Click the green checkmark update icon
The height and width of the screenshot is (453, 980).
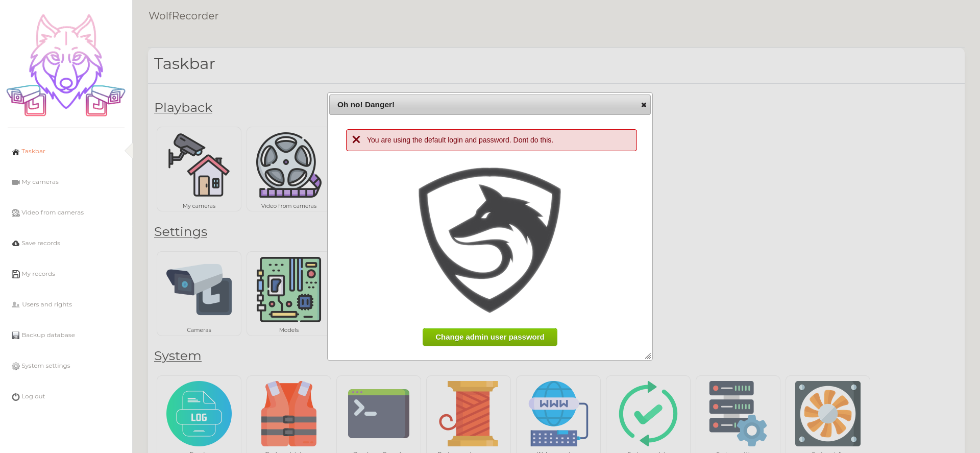[x=648, y=414]
